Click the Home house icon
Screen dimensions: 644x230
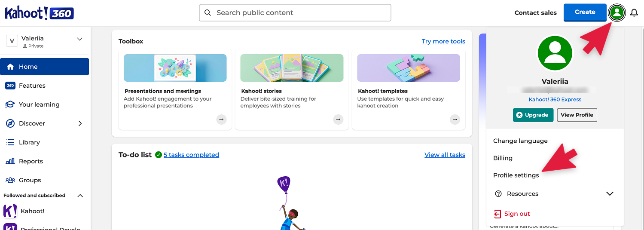pyautogui.click(x=10, y=67)
